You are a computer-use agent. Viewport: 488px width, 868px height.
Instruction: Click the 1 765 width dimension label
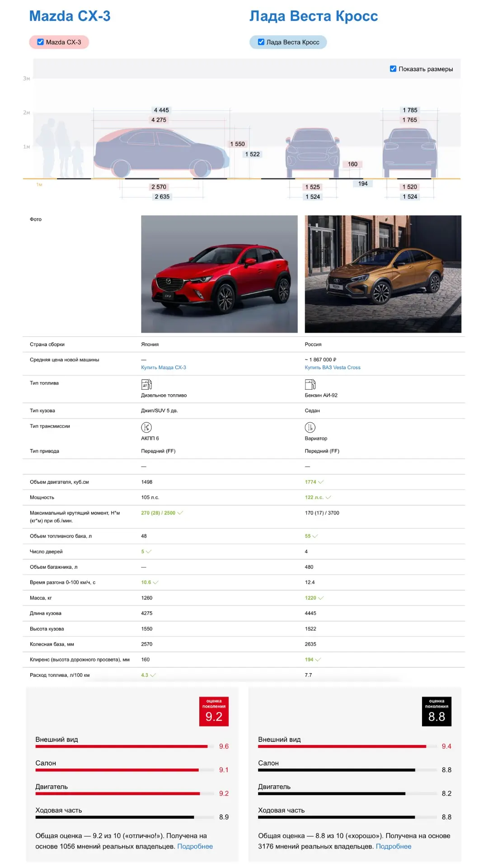410,120
